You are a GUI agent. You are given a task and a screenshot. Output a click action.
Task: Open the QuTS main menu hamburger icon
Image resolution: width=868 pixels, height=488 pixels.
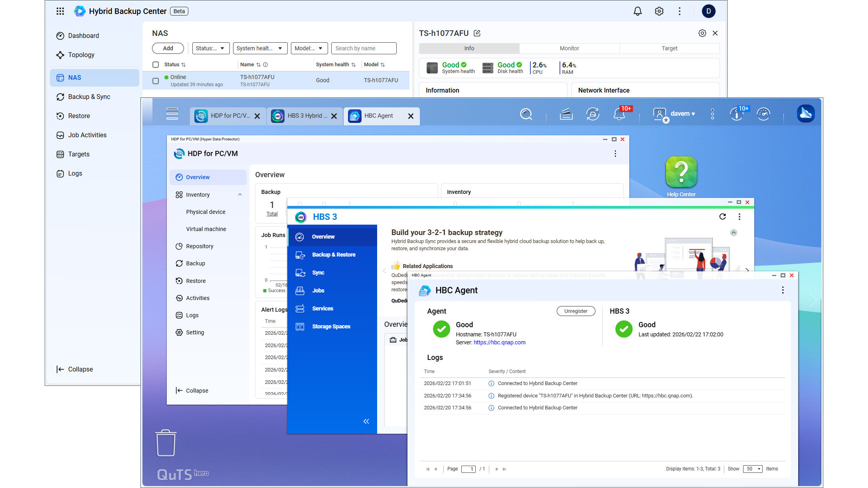(172, 114)
